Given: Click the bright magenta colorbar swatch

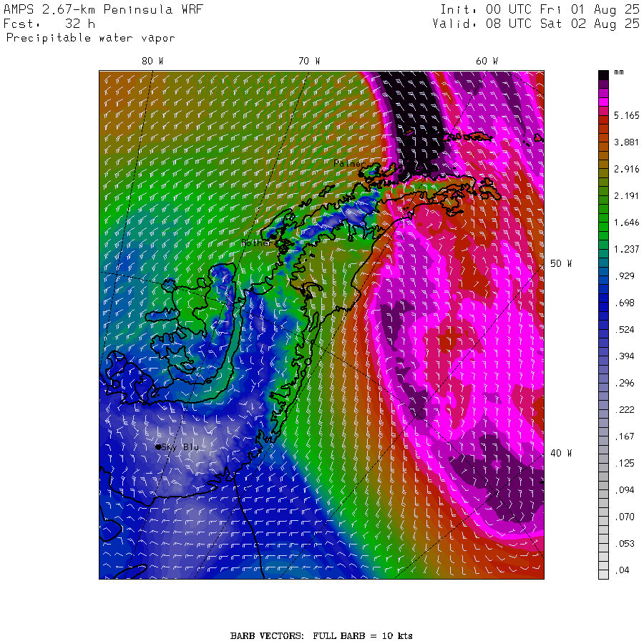Looking at the screenshot, I should coord(603,102).
